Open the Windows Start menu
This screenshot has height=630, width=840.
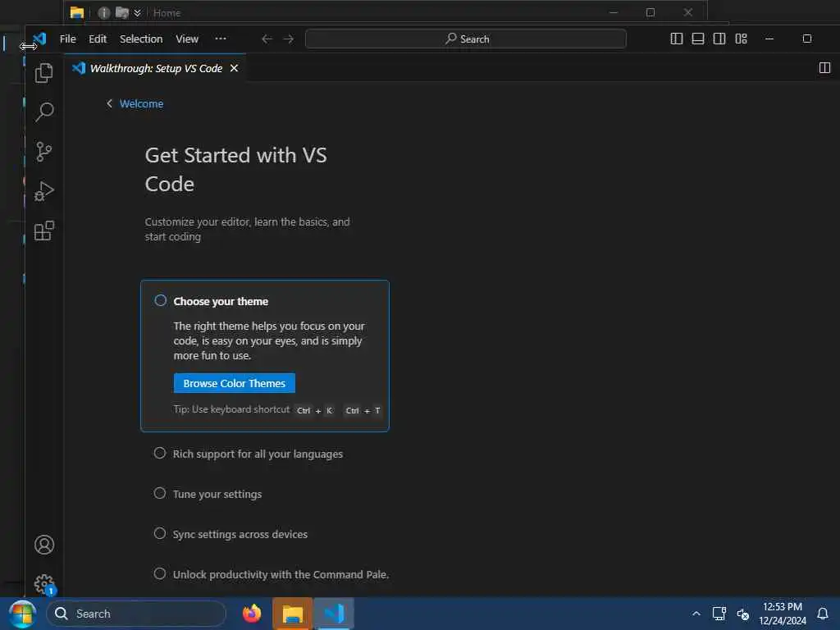(22, 614)
